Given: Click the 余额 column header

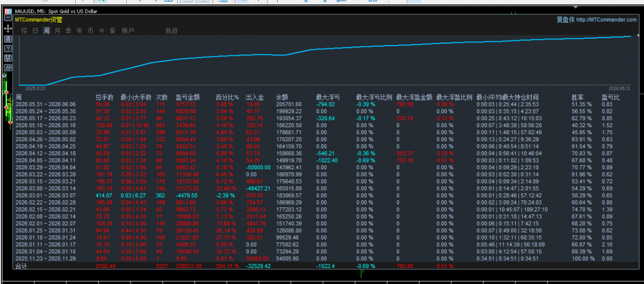Looking at the screenshot, I should (283, 97).
